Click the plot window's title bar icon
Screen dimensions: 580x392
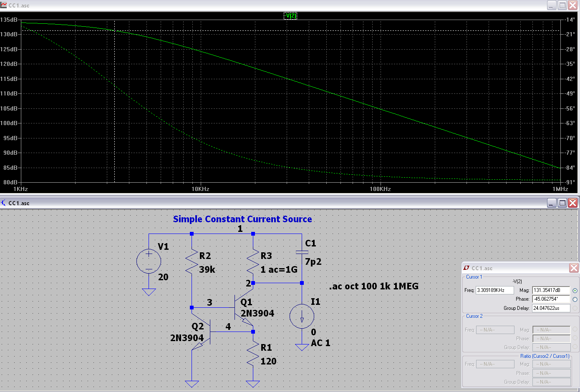(4, 5)
